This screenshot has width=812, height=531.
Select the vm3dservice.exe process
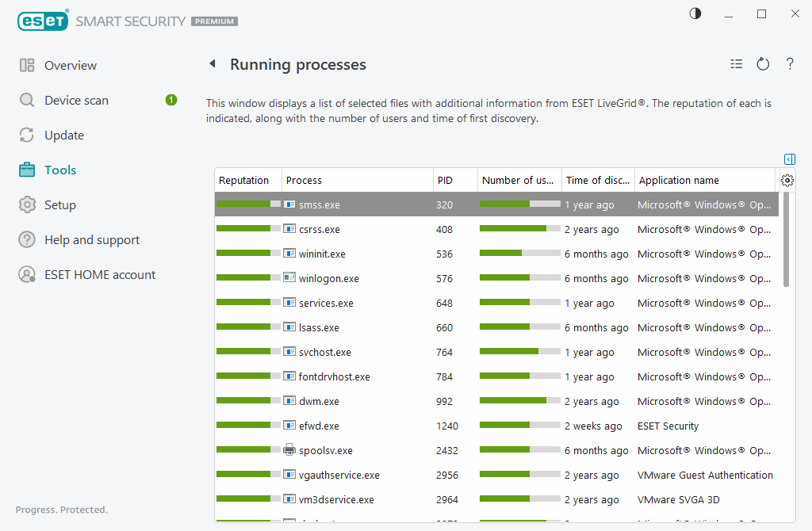(x=496, y=499)
